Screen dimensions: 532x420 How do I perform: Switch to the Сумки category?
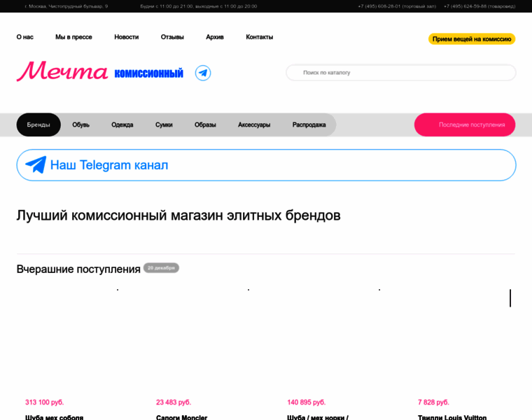[164, 125]
